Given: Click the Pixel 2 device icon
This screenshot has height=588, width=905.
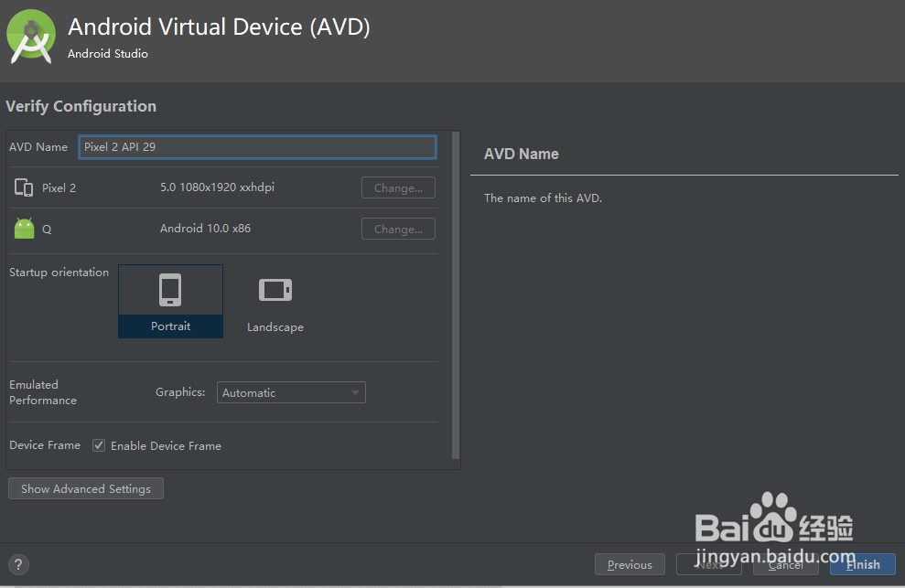Looking at the screenshot, I should (x=24, y=187).
